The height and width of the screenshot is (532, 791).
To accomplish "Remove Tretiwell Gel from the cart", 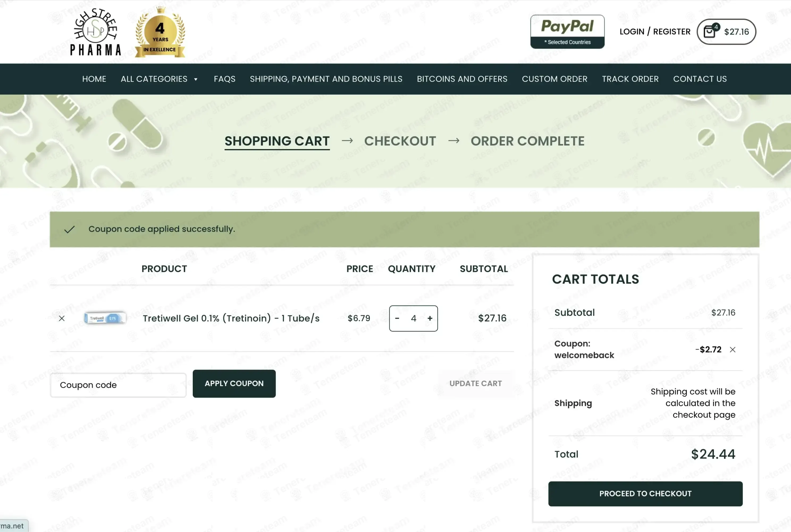I will click(x=62, y=318).
